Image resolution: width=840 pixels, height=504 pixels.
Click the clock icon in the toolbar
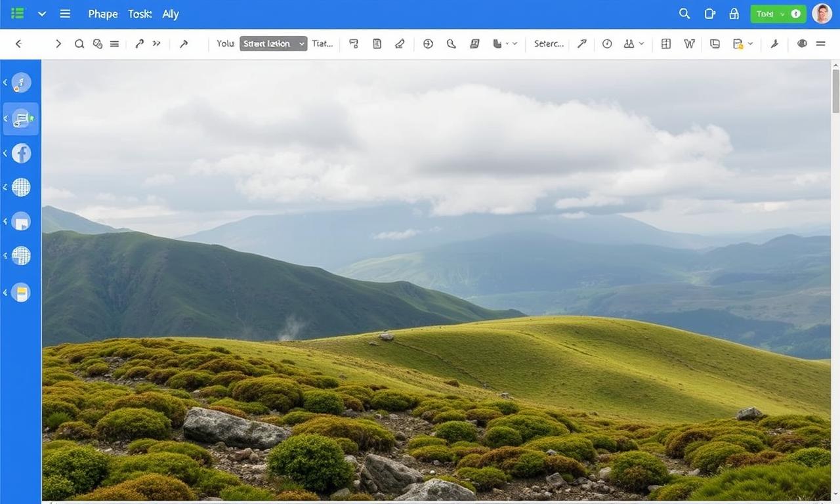click(607, 44)
